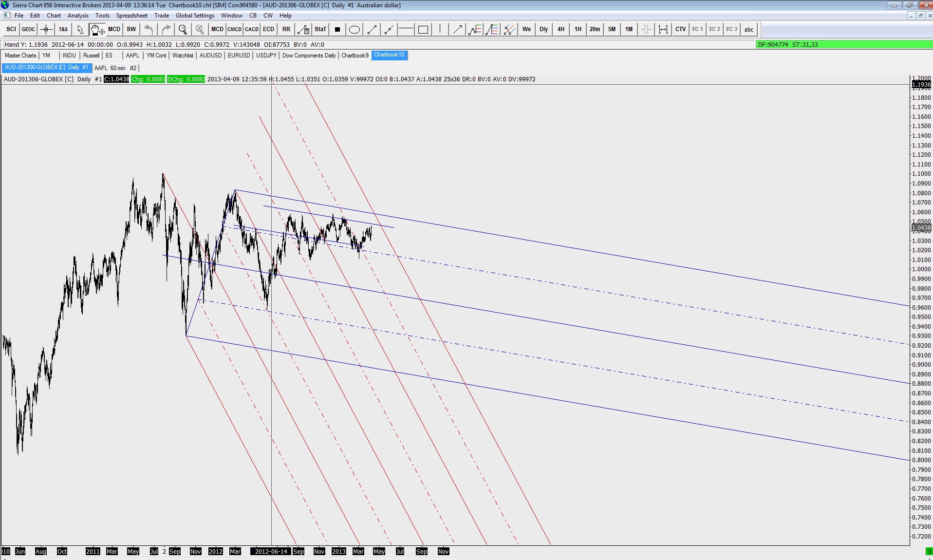Select the arrow drawing tool
This screenshot has height=560, width=933.
[457, 29]
